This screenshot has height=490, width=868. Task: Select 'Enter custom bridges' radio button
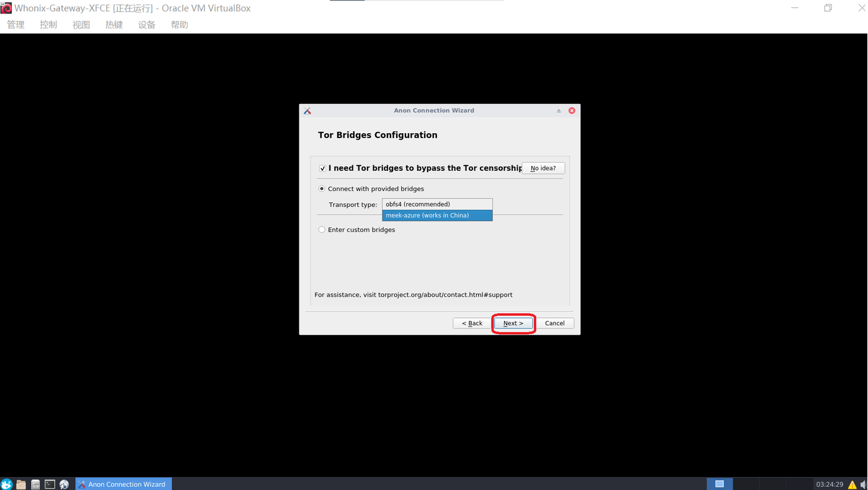coord(322,230)
